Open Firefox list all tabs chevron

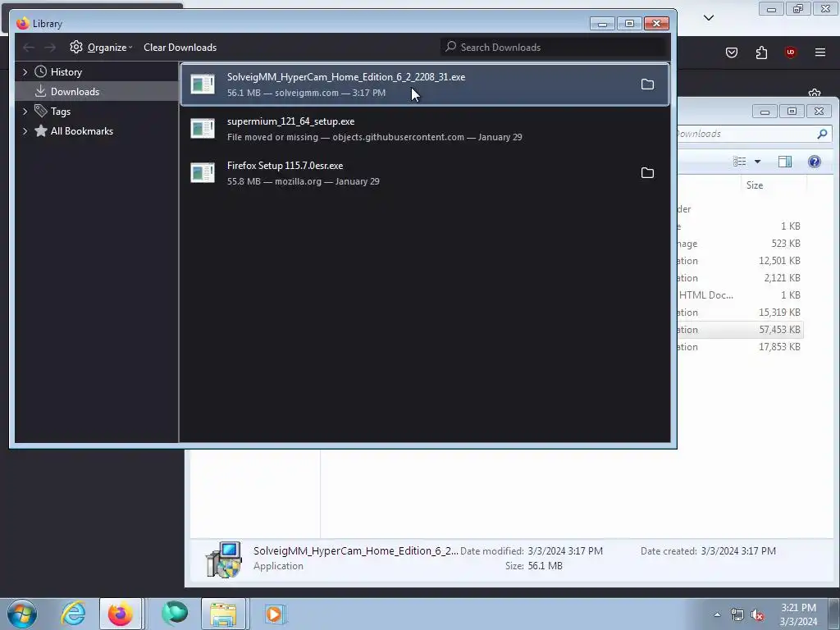[x=708, y=18]
